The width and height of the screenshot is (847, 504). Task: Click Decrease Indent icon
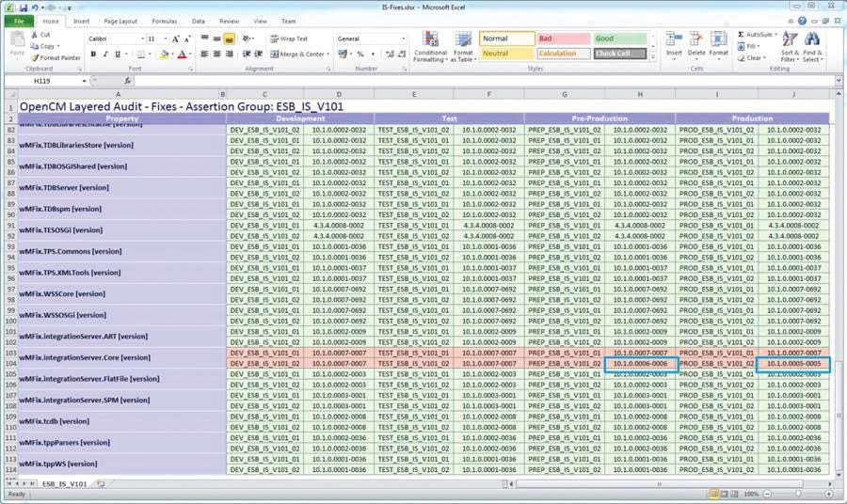(247, 54)
